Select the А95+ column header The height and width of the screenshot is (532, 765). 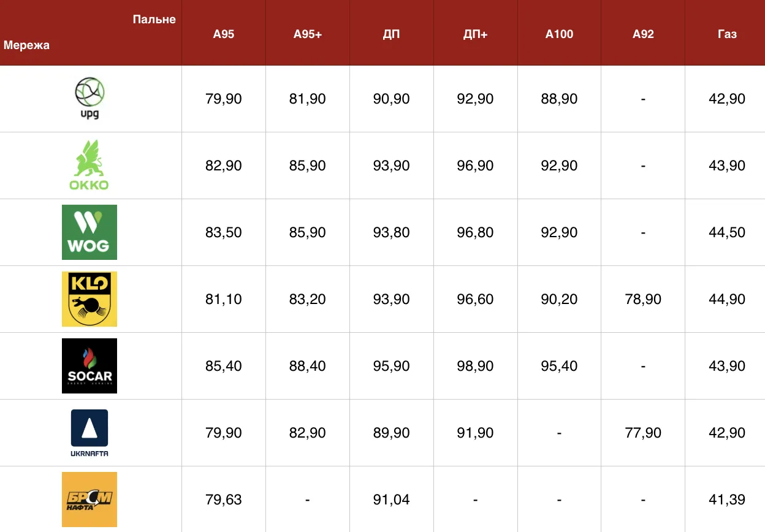308,34
